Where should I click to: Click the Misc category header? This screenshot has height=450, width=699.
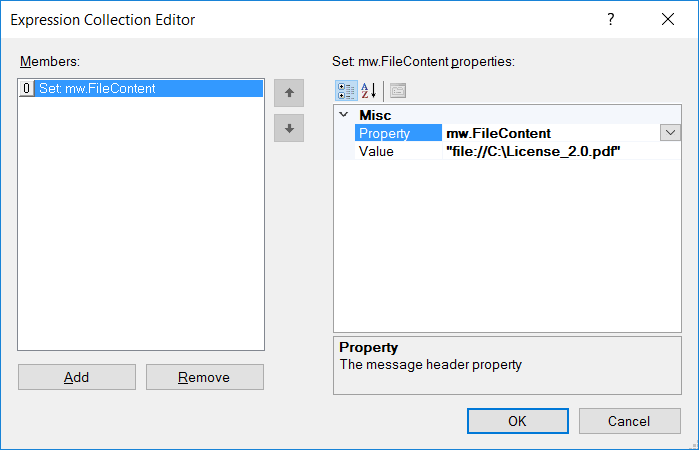(375, 115)
